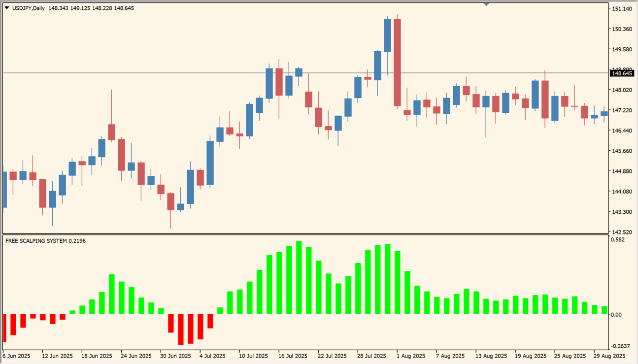Click the -0.2637 indicator scale value
638x364 pixels.
coord(620,346)
